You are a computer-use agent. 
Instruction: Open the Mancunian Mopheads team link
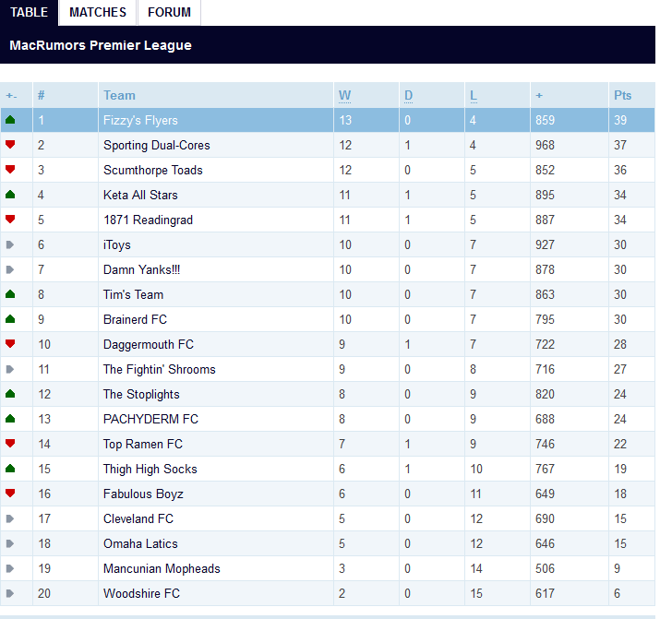(x=162, y=569)
